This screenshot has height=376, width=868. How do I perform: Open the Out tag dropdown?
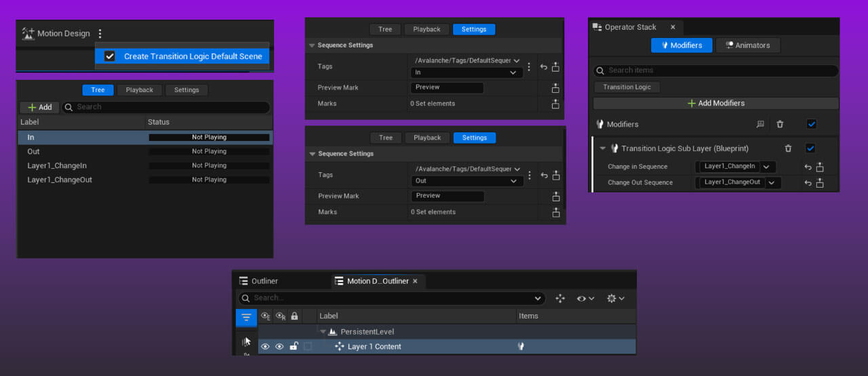[467, 181]
